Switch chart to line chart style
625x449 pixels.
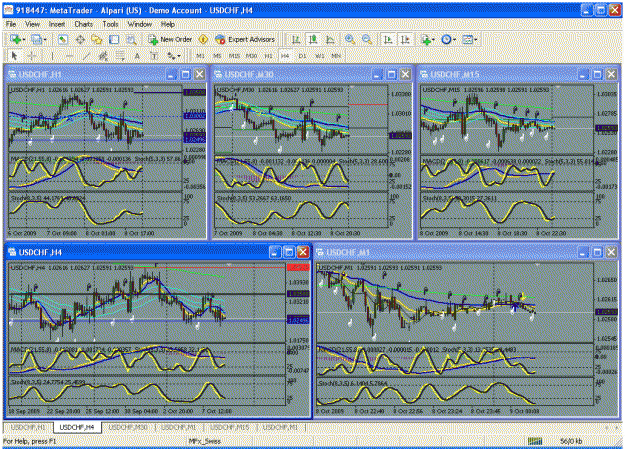pos(330,39)
